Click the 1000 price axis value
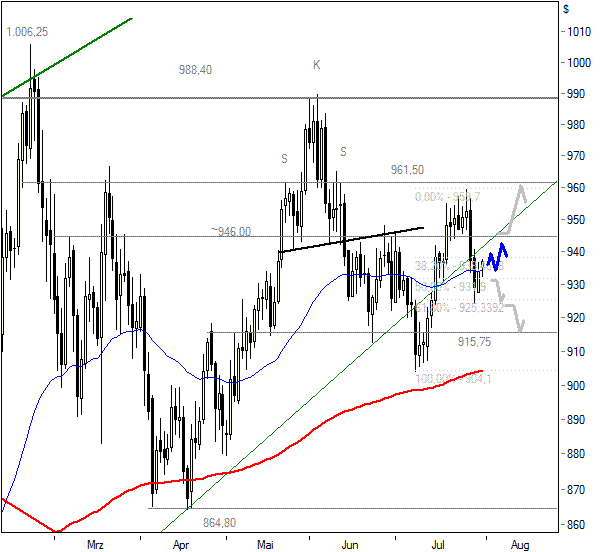The height and width of the screenshot is (552, 600). [579, 63]
